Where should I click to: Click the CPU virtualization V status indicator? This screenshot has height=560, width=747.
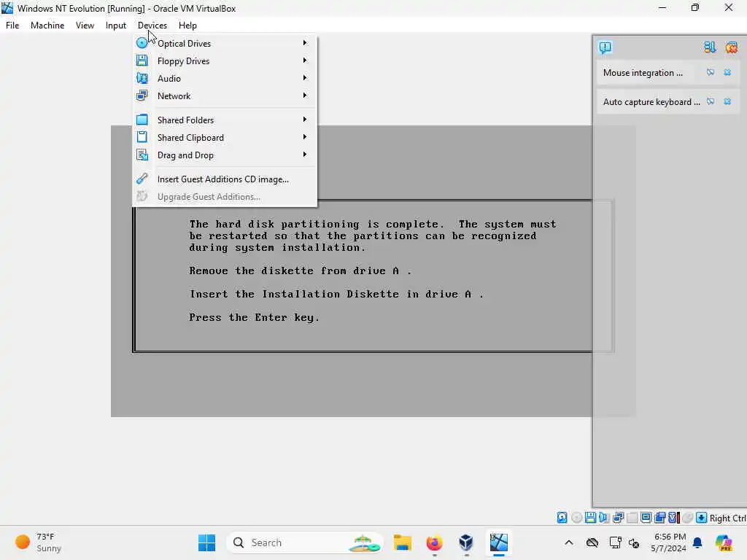pos(673,518)
